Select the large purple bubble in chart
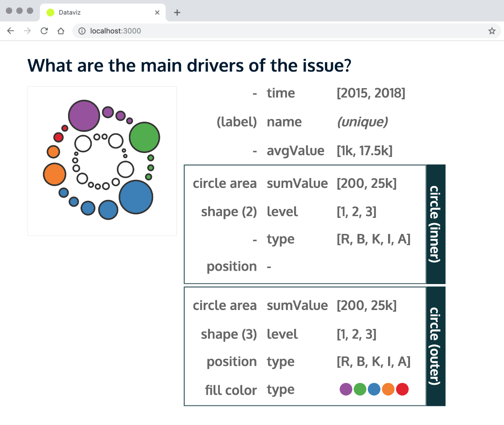This screenshot has width=504, height=425. point(84,116)
